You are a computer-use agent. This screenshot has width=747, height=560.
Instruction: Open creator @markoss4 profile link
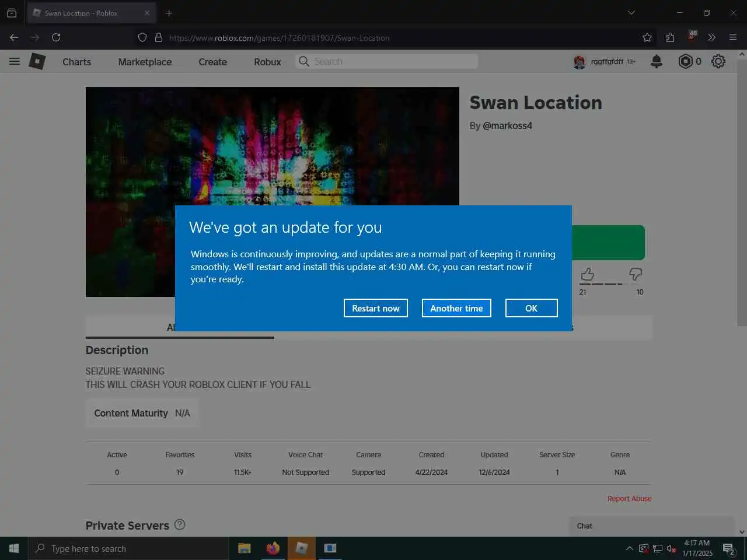coord(507,125)
